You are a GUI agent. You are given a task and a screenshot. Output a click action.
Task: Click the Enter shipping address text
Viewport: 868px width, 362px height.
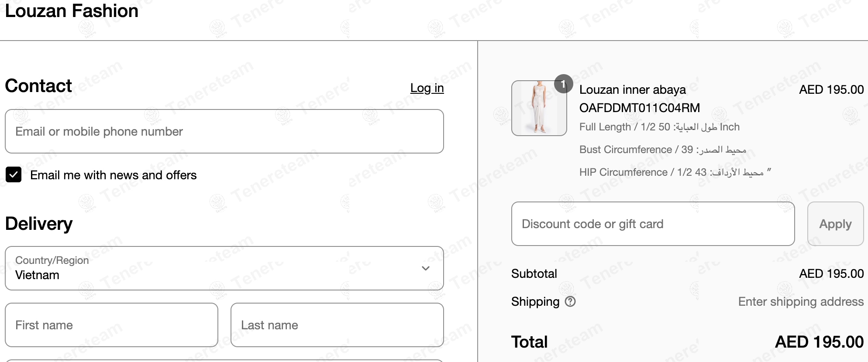(801, 301)
